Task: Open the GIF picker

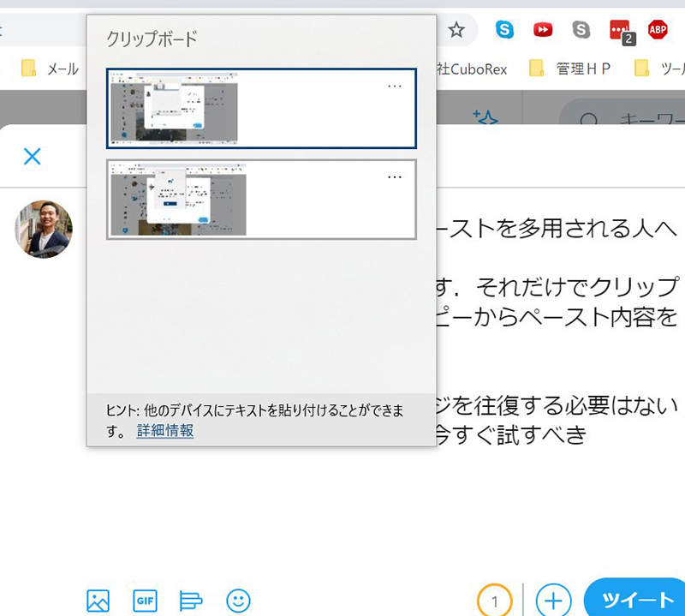Action: (145, 600)
